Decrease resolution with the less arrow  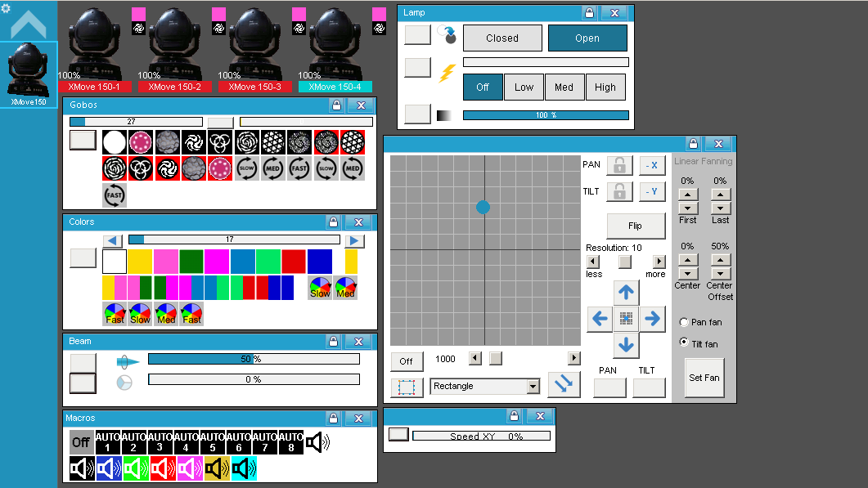point(593,262)
